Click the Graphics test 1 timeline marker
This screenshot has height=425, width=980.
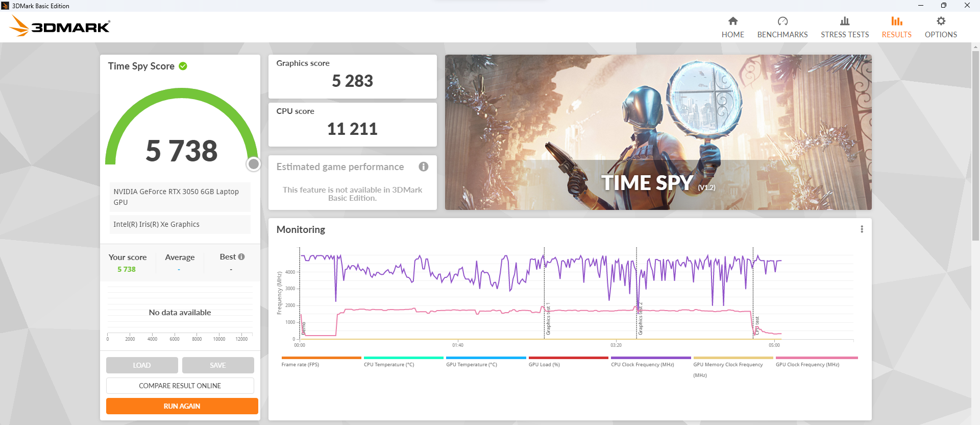pos(548,319)
